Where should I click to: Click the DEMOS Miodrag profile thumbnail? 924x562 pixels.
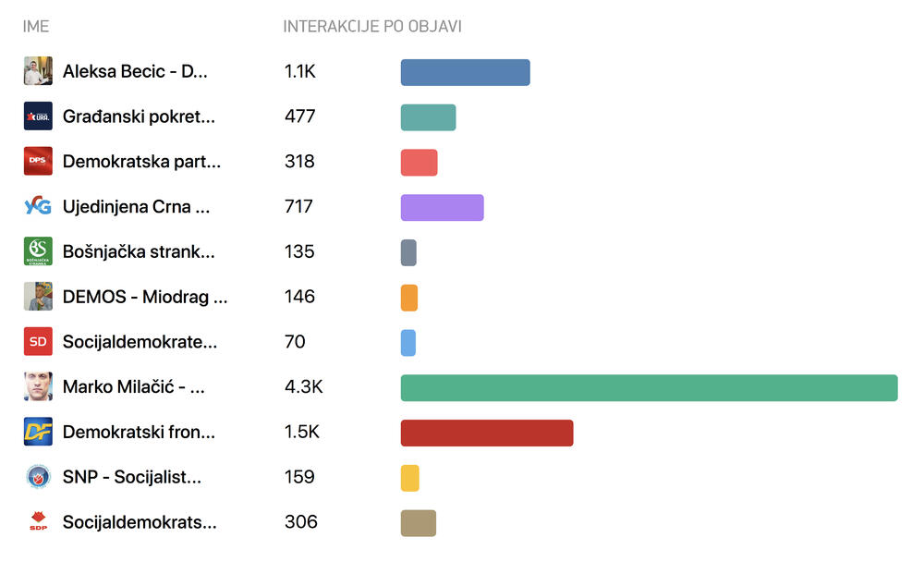[38, 297]
